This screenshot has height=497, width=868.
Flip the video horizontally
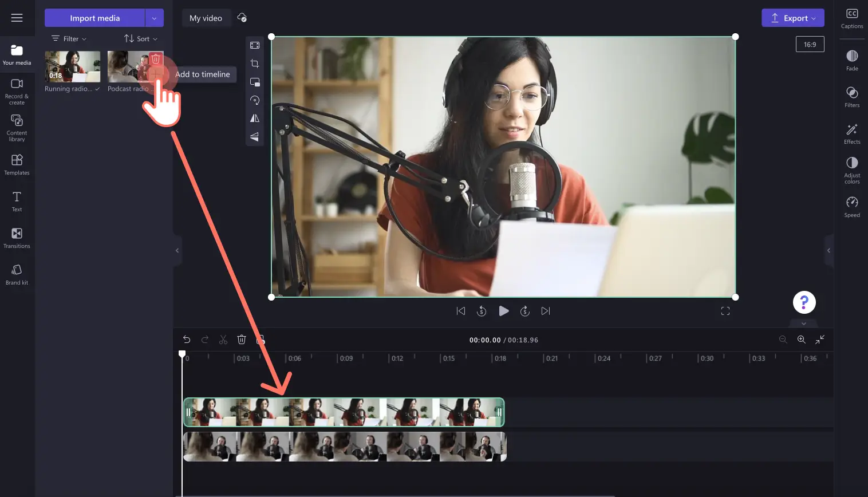click(x=255, y=119)
